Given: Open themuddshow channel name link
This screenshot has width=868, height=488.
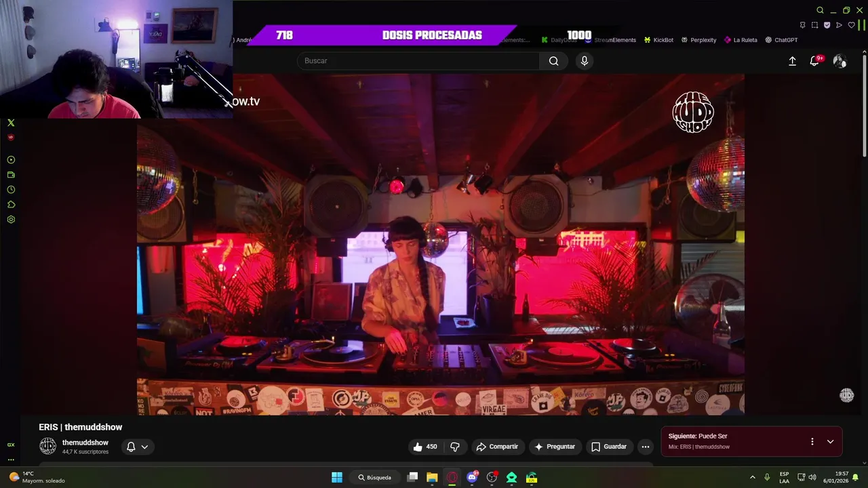Looking at the screenshot, I should 85,443.
